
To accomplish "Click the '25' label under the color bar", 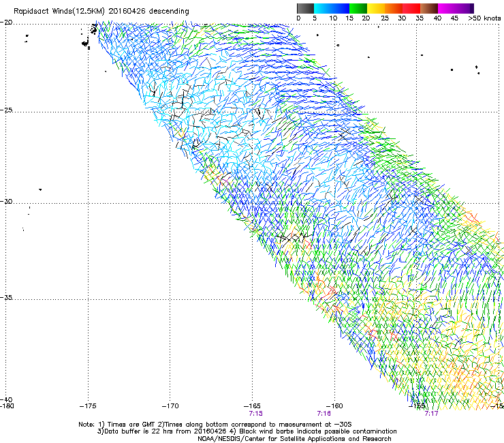I will 385,18.
